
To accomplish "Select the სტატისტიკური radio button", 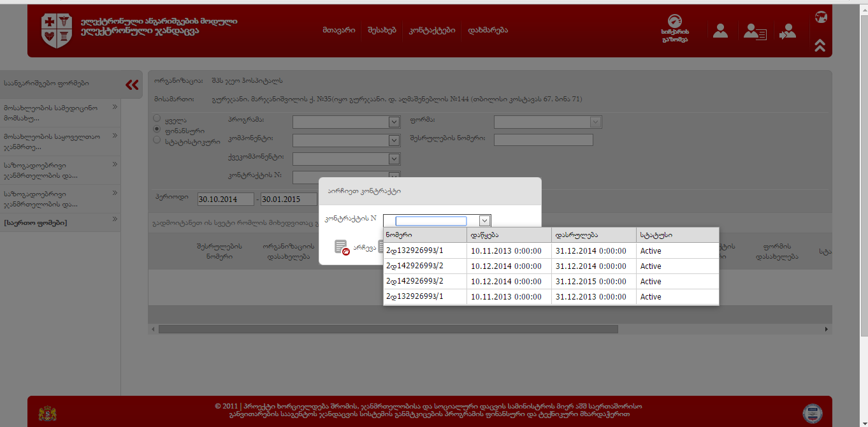I will coord(157,140).
